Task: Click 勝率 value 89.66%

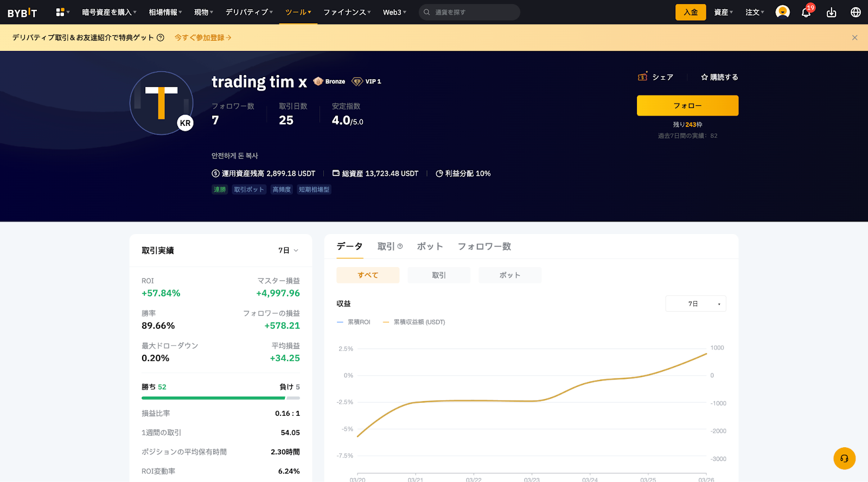Action: click(158, 326)
